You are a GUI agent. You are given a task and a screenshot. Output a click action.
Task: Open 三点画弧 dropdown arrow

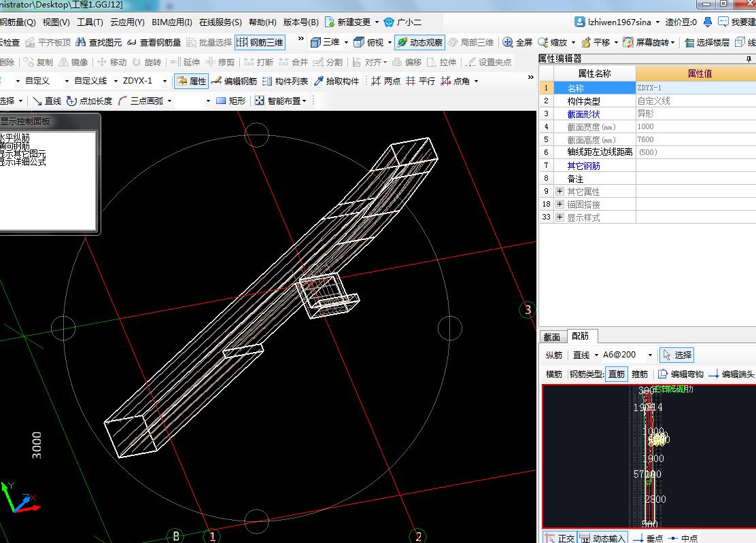tap(170, 101)
